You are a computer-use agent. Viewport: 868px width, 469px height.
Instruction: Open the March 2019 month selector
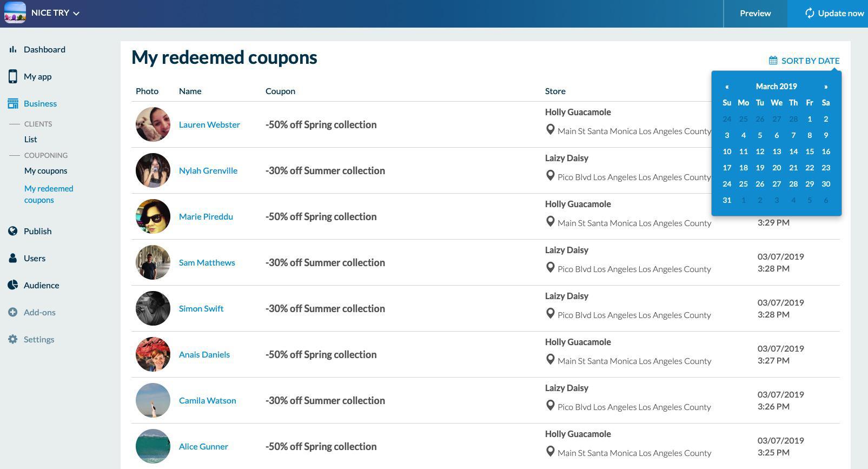[x=776, y=87]
